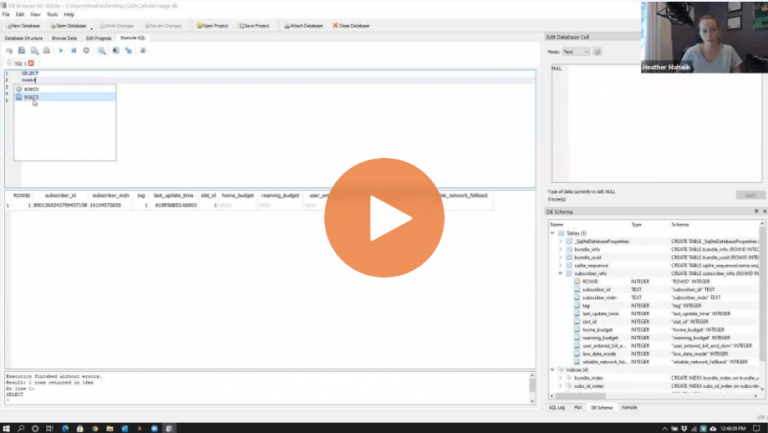Switch to the SQL Log tab
The image size is (768, 433).
click(557, 408)
